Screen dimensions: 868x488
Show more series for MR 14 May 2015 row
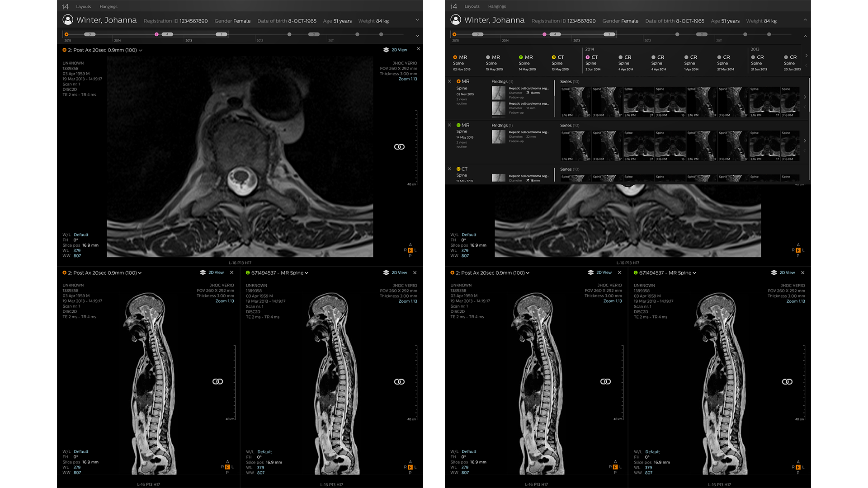click(x=805, y=141)
